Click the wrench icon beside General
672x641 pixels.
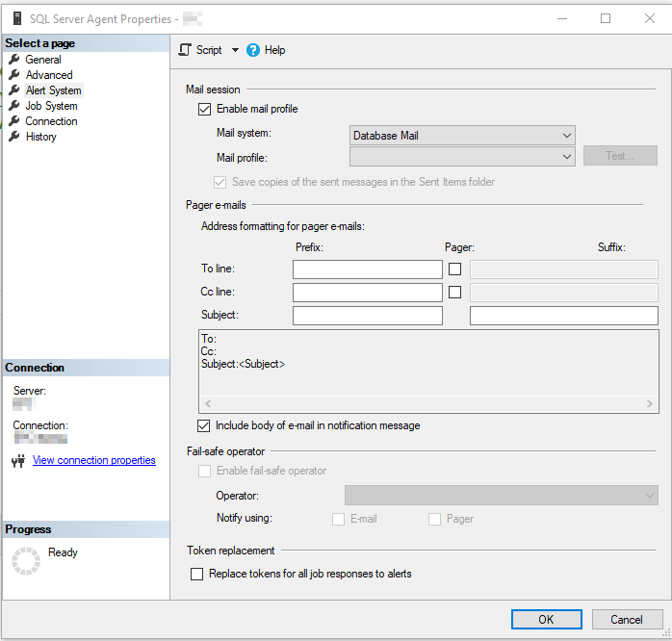click(x=14, y=59)
